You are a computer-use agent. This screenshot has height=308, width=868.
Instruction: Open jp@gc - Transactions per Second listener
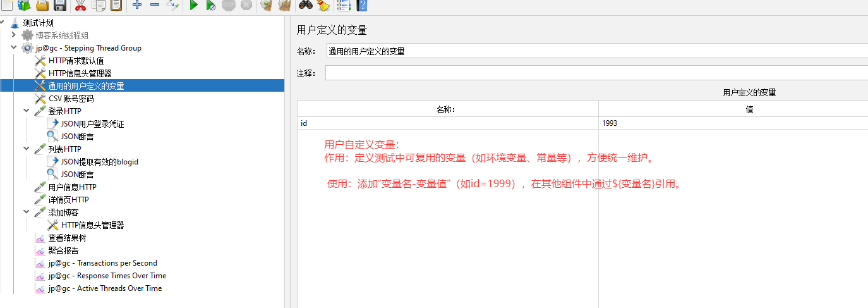coord(102,263)
